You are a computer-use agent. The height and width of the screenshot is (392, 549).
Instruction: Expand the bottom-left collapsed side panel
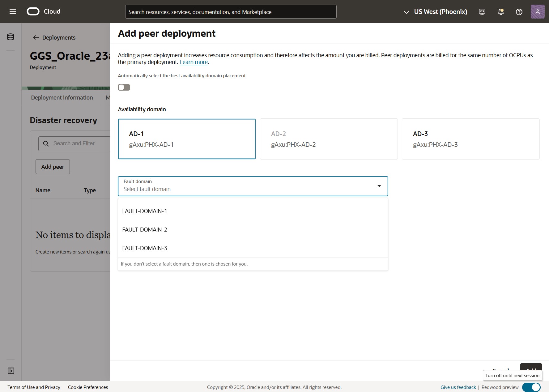(x=11, y=371)
